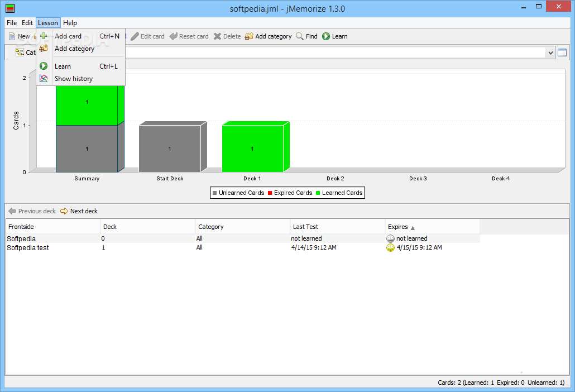Click the Reset card arrow icon
This screenshot has height=392, width=575.
tap(174, 36)
